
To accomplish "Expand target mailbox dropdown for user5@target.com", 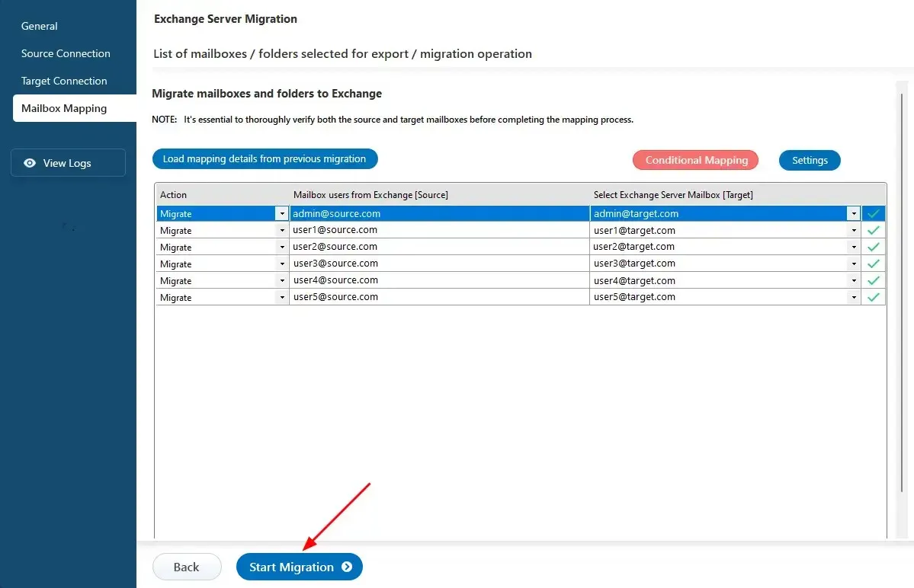I will point(853,297).
